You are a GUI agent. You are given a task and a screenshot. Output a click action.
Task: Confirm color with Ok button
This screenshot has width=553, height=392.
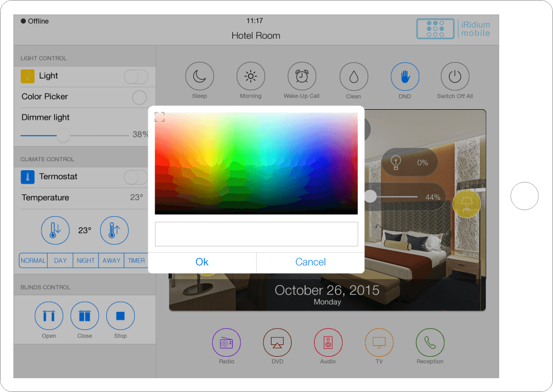click(202, 262)
